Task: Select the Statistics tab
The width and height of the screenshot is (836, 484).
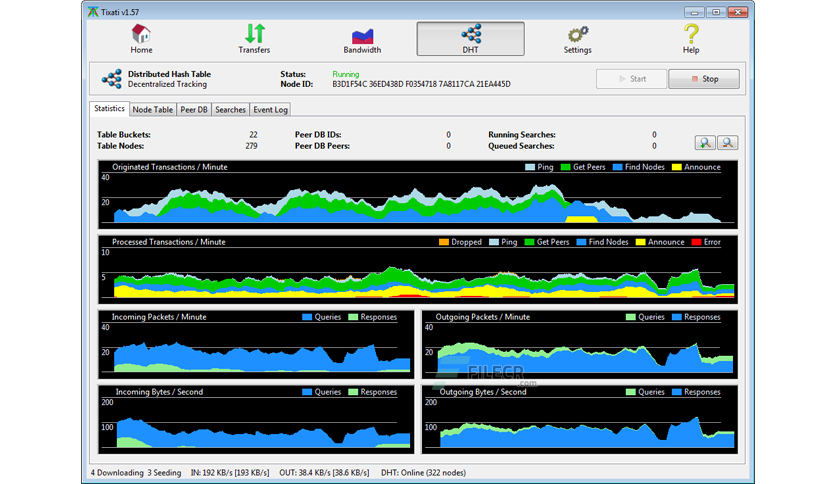Action: (109, 108)
